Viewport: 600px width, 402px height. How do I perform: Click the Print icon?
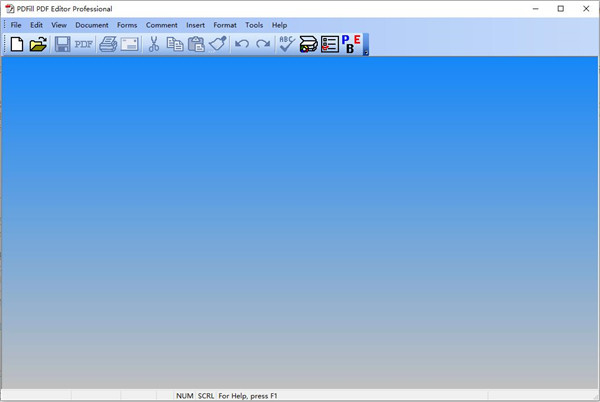tap(108, 44)
